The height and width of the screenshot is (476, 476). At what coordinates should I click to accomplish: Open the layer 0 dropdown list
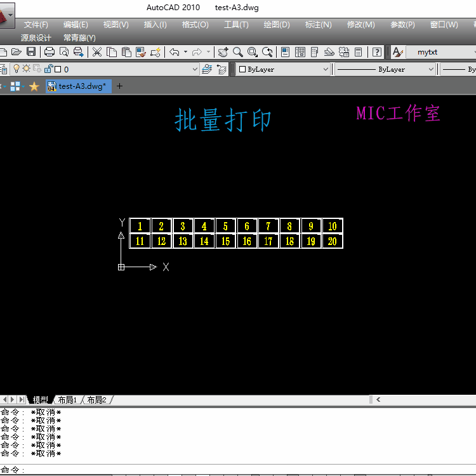pyautogui.click(x=195, y=69)
